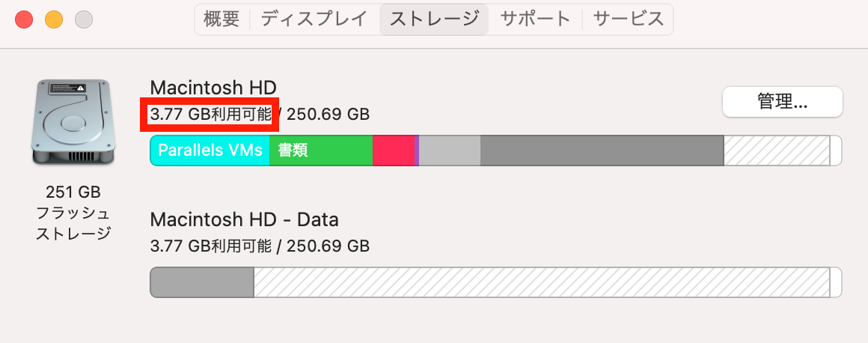The image size is (868, 343).
Task: Select the ディスプレイ tab
Action: point(314,19)
